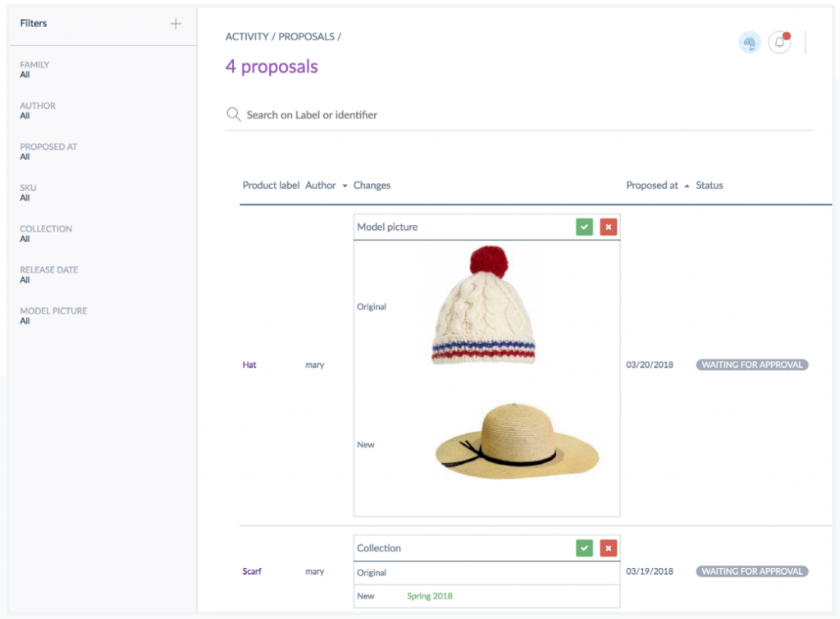Reject the Model picture change for Hat
Image resolution: width=840 pixels, height=619 pixels.
(x=608, y=227)
